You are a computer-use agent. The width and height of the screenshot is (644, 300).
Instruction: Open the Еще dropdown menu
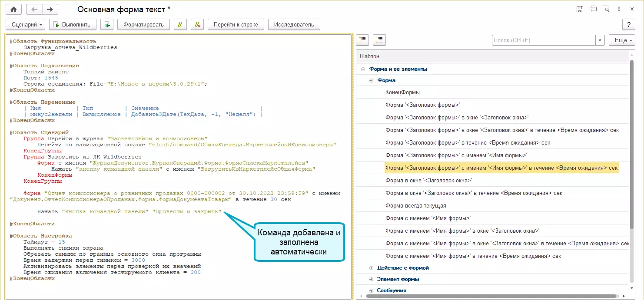(621, 40)
